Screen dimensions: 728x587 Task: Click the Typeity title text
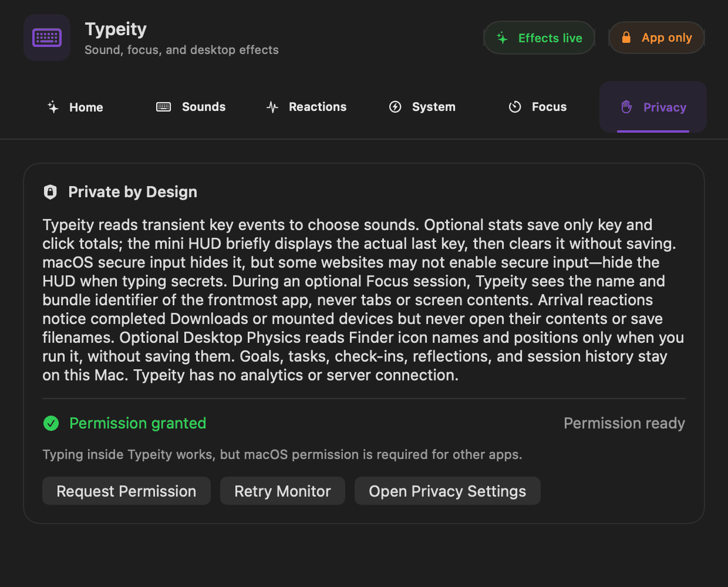pyautogui.click(x=116, y=29)
